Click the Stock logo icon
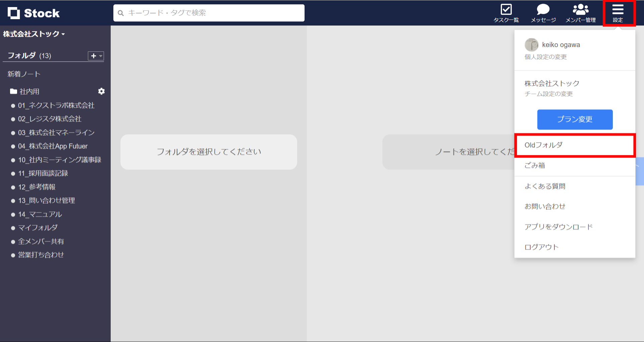The image size is (644, 342). pos(14,13)
